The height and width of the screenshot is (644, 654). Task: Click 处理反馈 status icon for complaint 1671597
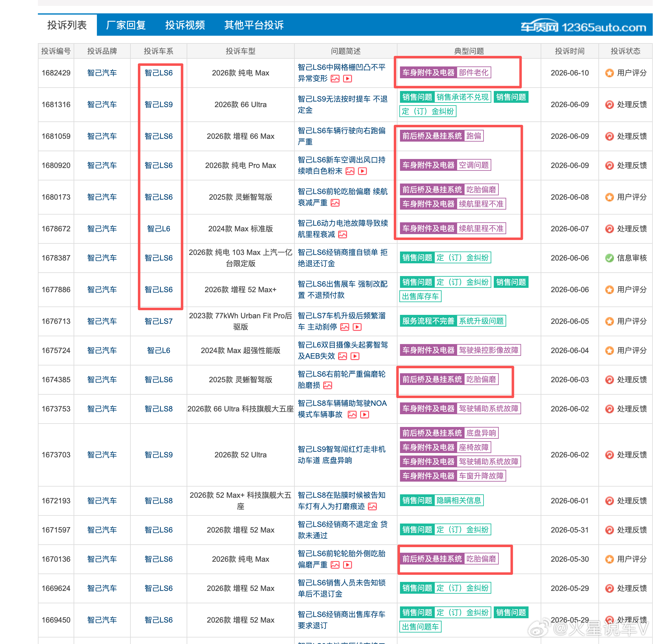tap(609, 530)
